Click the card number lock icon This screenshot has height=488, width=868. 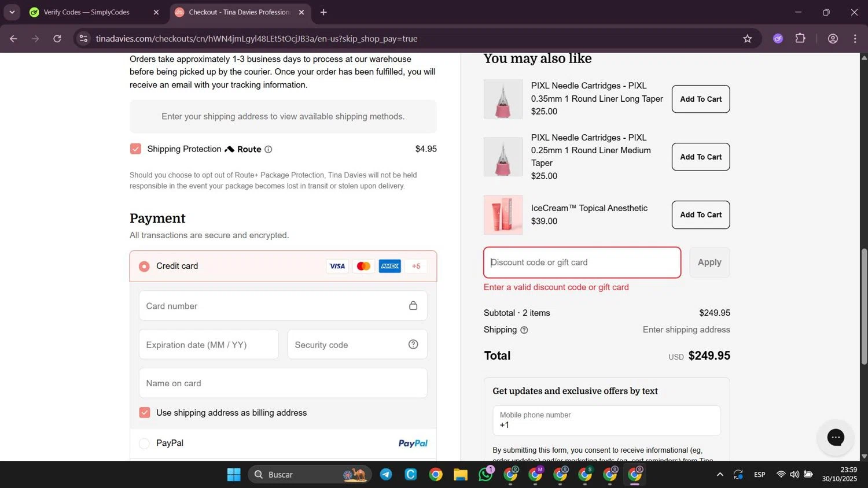413,305
